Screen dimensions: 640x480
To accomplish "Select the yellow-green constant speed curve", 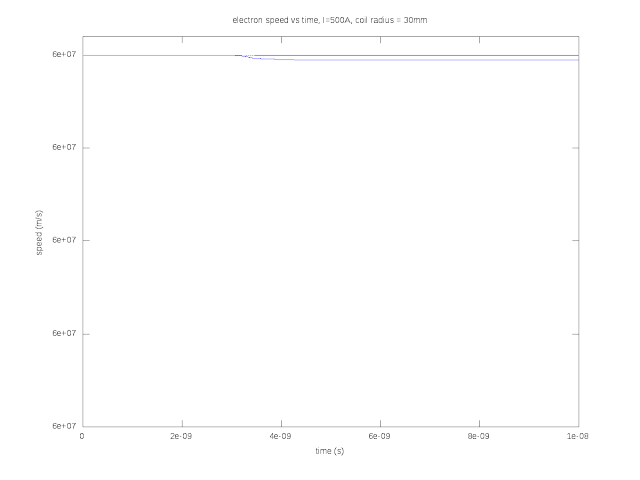I will (x=416, y=55).
